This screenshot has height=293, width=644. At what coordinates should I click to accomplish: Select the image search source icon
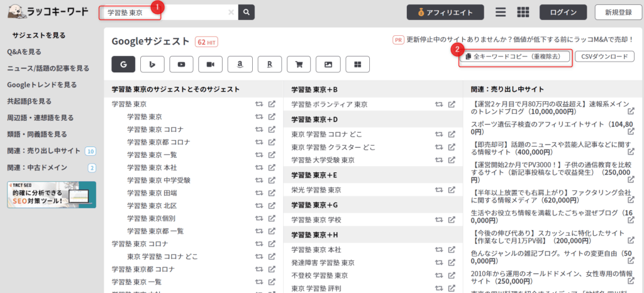(x=328, y=64)
